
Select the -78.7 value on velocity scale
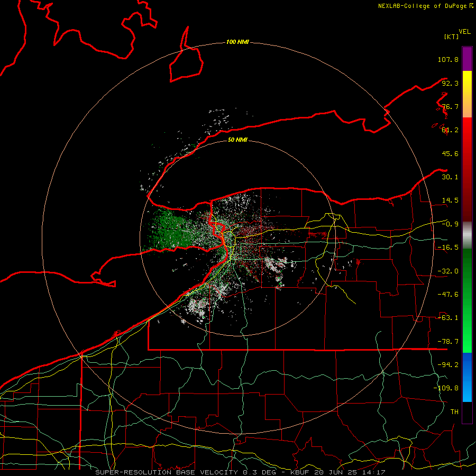pos(448,342)
